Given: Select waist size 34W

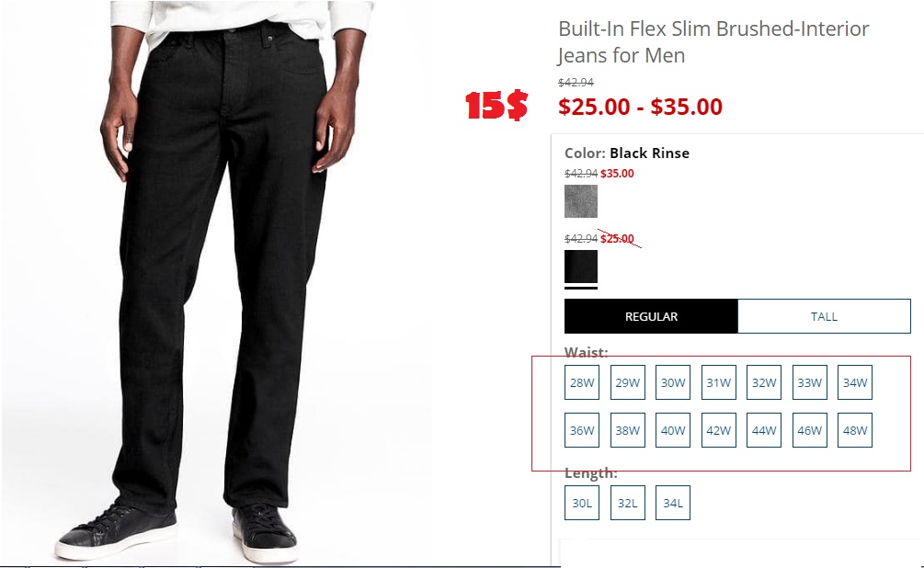Looking at the screenshot, I should (x=855, y=382).
